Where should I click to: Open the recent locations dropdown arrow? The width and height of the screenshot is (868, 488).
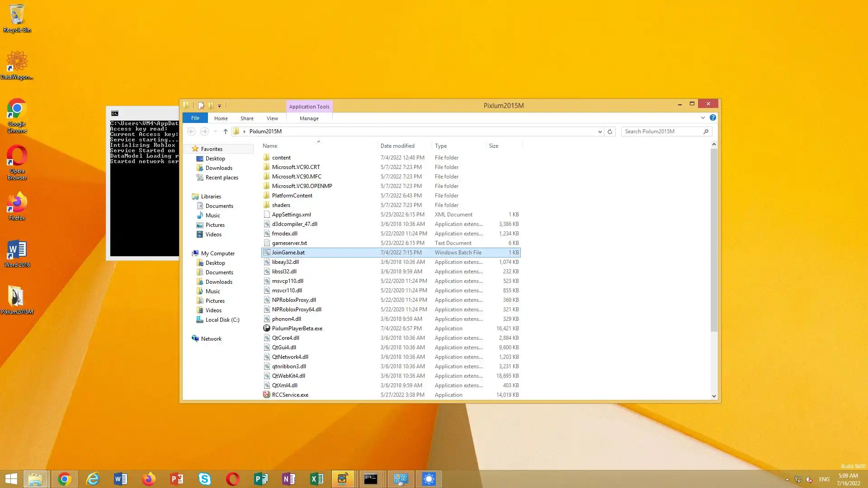(x=215, y=131)
